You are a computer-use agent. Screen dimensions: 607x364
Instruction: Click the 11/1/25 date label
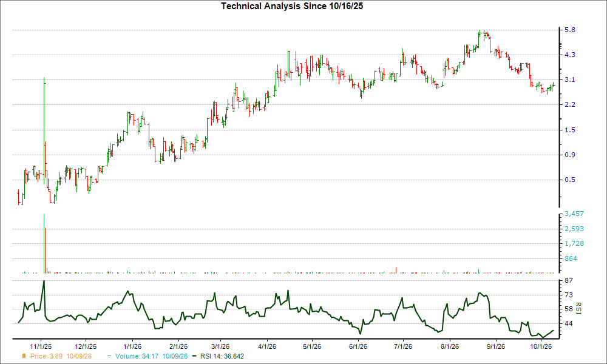point(41,346)
